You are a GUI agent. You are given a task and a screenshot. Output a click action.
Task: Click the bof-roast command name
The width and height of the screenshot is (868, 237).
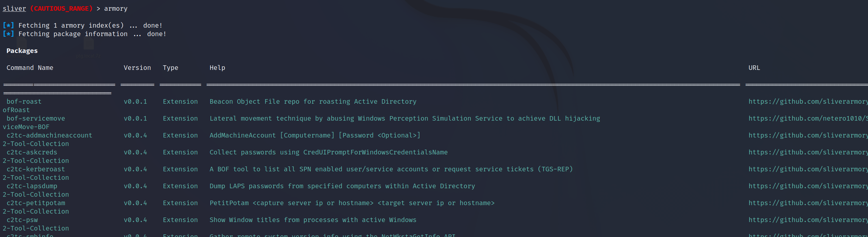coord(24,101)
